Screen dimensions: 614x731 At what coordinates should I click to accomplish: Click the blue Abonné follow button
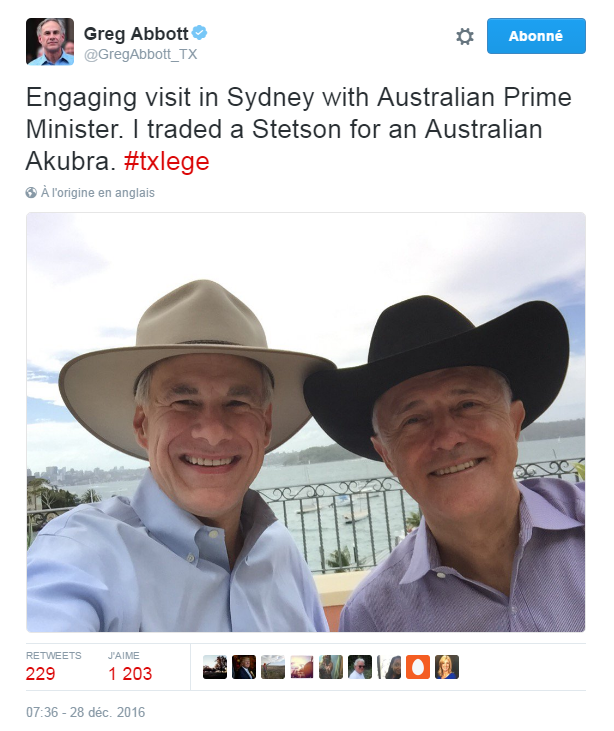point(535,36)
